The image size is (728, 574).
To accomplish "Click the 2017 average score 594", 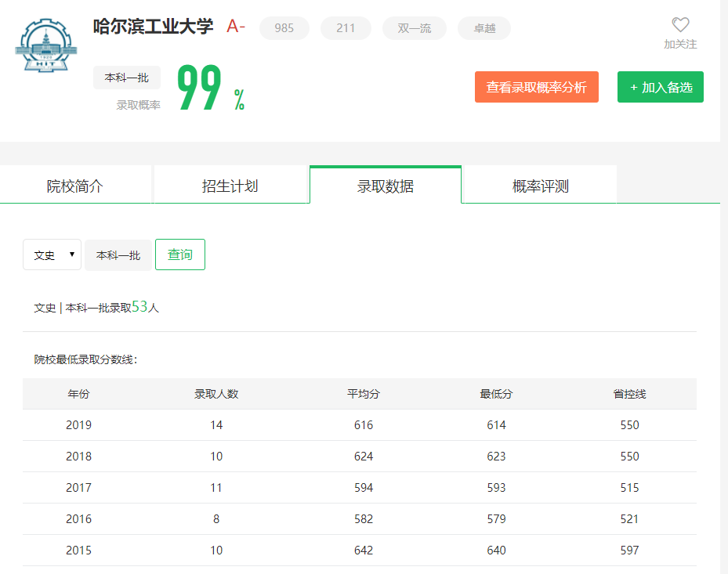I will tap(364, 488).
